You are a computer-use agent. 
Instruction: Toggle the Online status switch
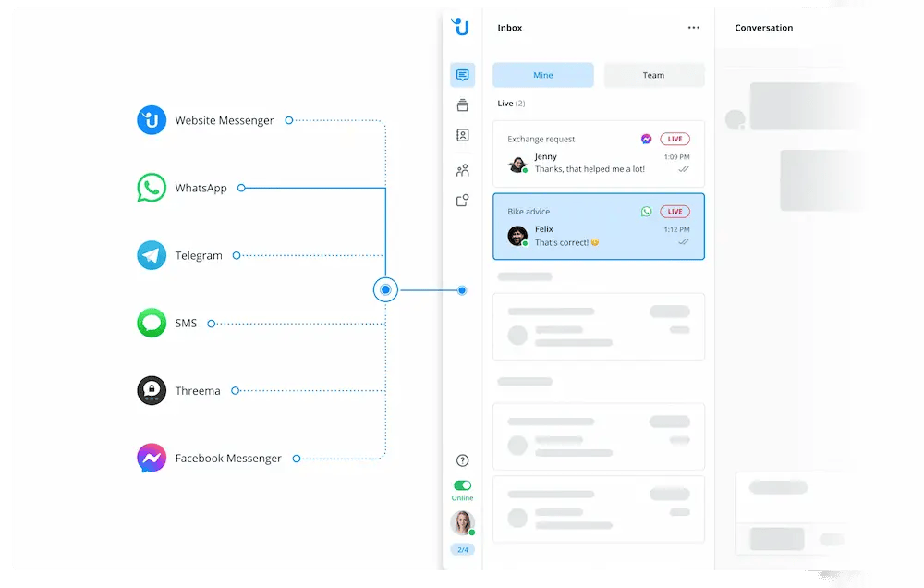click(x=463, y=485)
